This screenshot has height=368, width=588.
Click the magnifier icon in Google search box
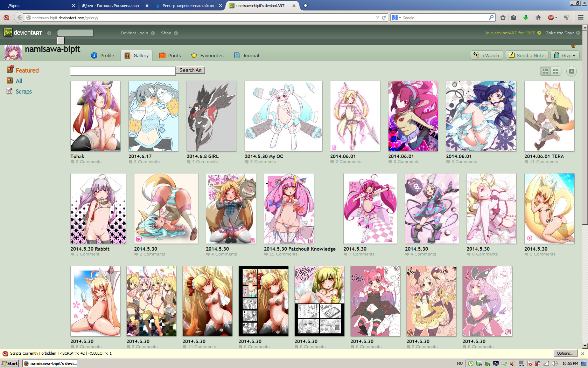(x=491, y=17)
